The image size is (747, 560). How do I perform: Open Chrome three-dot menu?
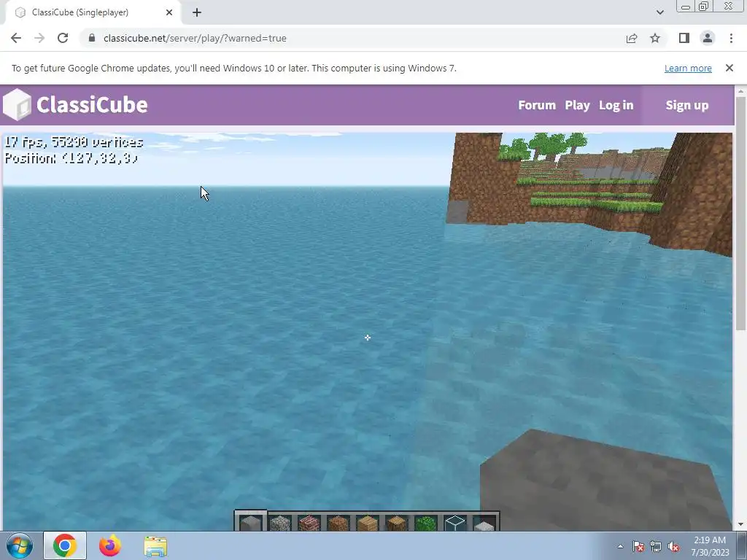tap(731, 38)
